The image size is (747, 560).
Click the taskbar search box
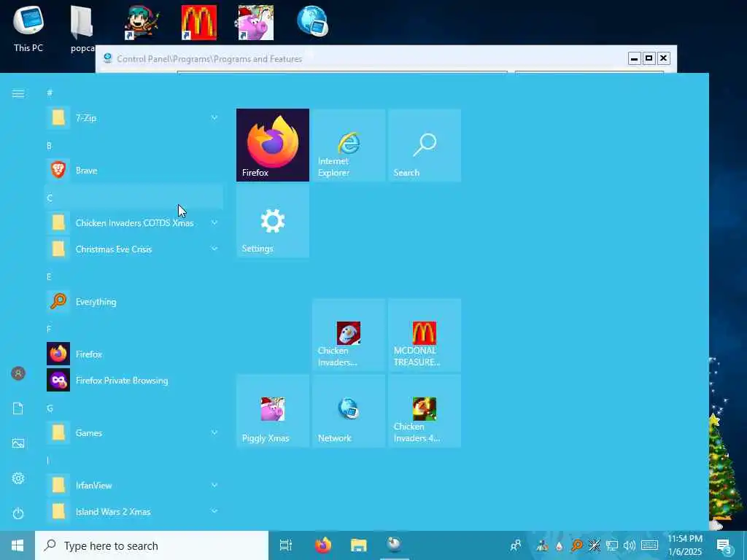[152, 545]
